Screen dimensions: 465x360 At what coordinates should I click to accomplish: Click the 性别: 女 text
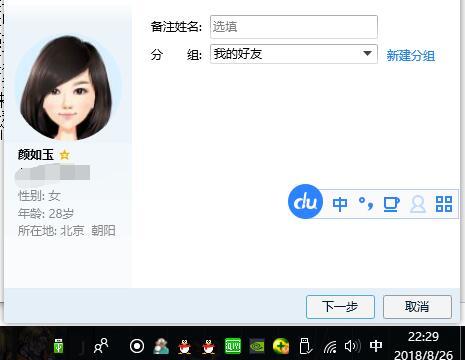click(39, 195)
